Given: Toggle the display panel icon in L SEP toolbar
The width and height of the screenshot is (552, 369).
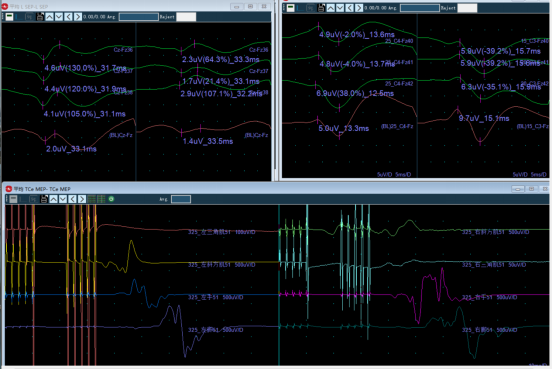Looking at the screenshot, I should coord(10,17).
